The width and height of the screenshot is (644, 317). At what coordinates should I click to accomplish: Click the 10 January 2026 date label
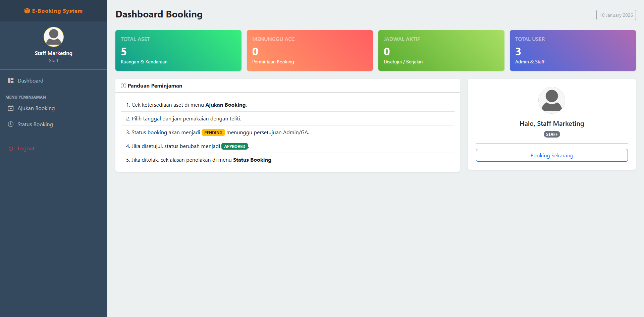coord(616,15)
